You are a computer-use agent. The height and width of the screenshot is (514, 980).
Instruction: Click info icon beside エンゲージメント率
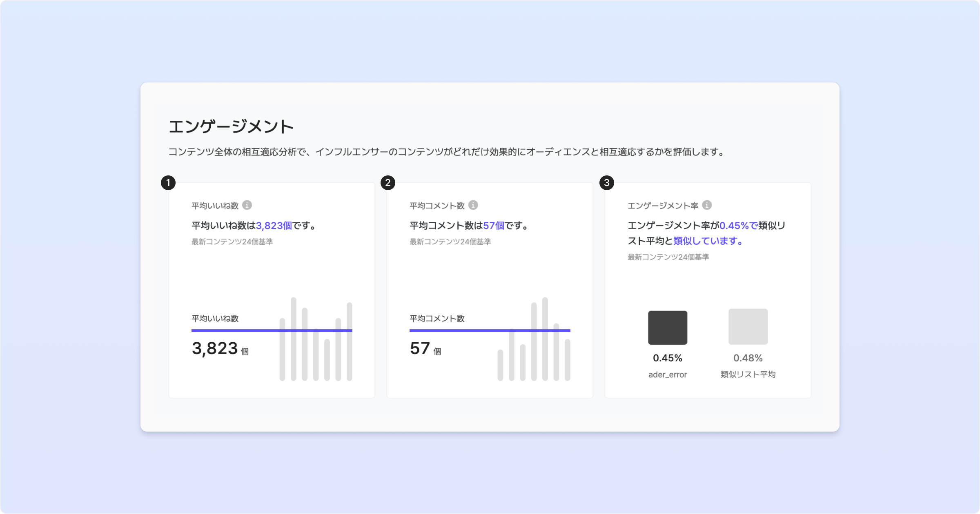[707, 205]
